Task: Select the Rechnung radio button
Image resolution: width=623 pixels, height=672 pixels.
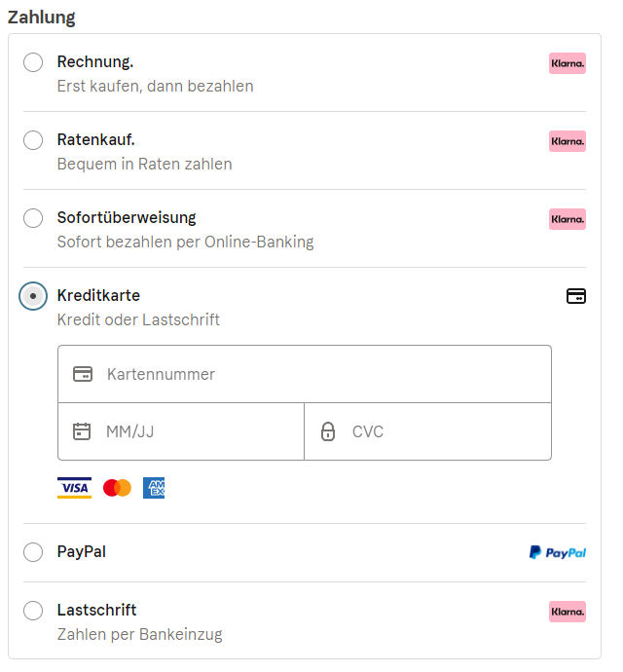Action: pos(33,62)
